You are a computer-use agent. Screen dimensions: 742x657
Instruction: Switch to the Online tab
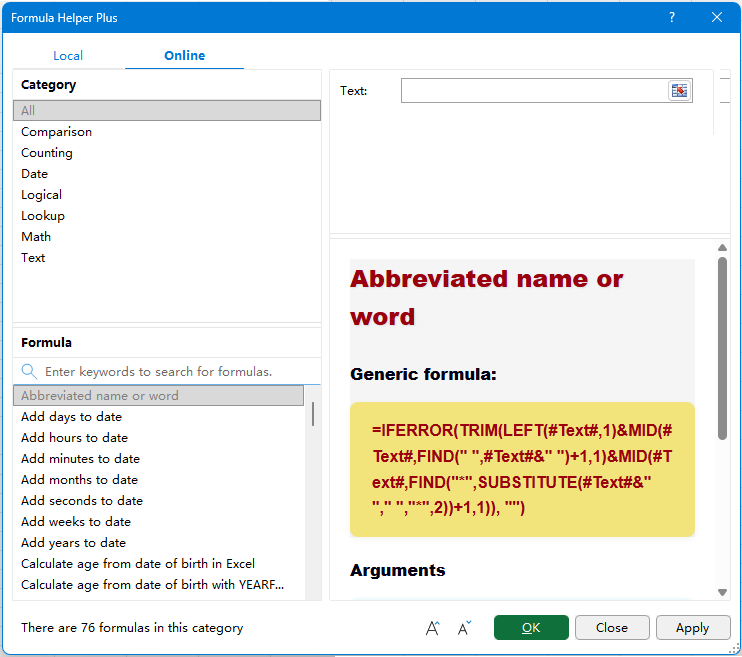(185, 55)
